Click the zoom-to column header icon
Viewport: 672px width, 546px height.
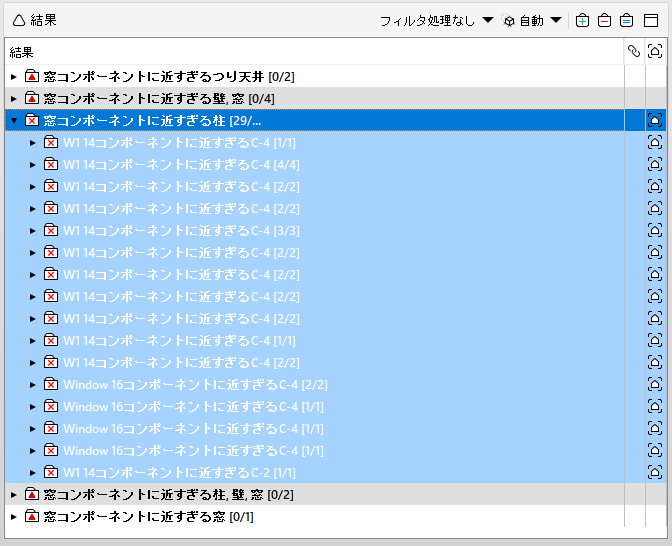(655, 51)
